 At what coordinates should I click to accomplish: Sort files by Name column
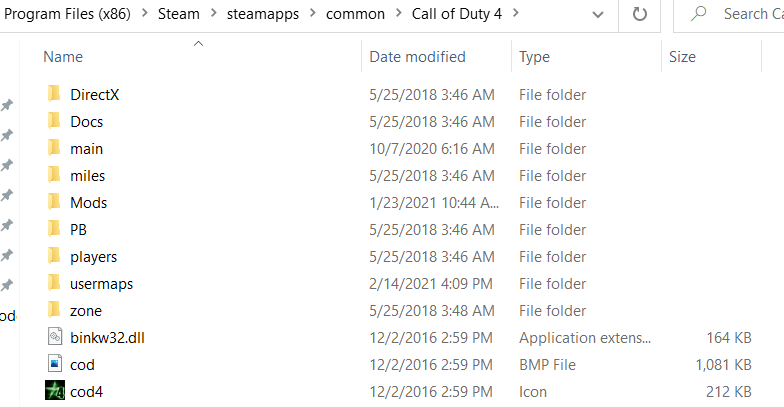pos(63,57)
